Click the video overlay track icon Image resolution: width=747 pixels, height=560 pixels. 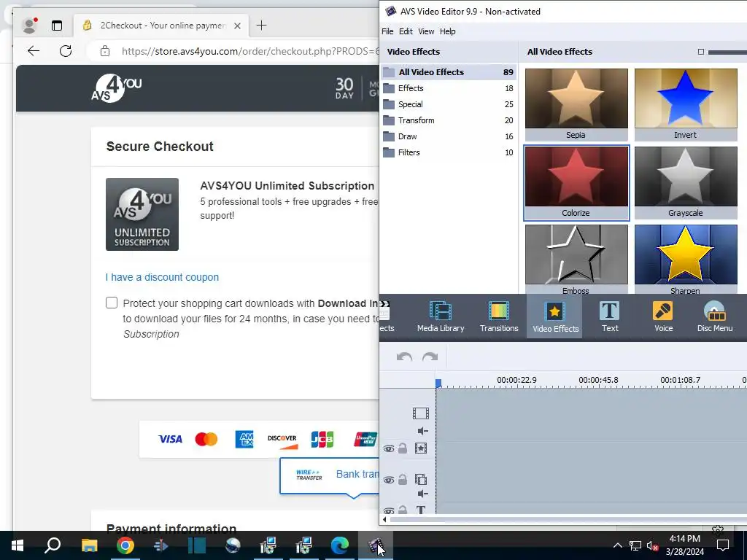tap(421, 479)
